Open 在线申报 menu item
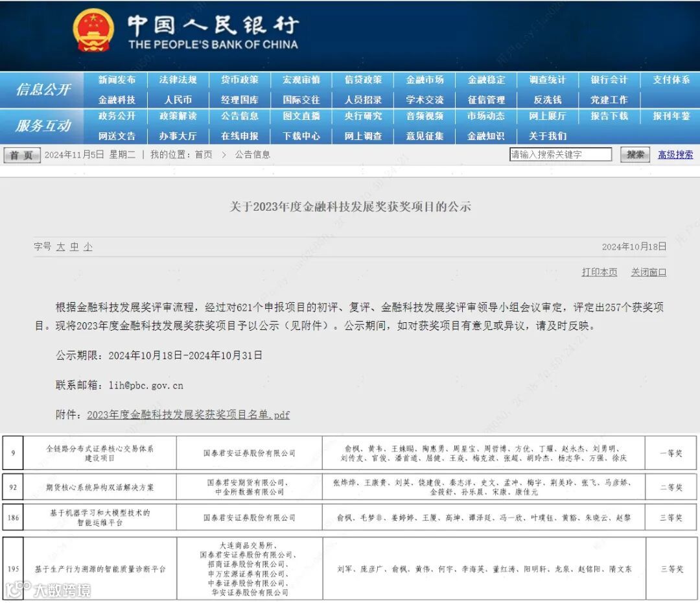This screenshot has width=700, height=603. [x=240, y=136]
